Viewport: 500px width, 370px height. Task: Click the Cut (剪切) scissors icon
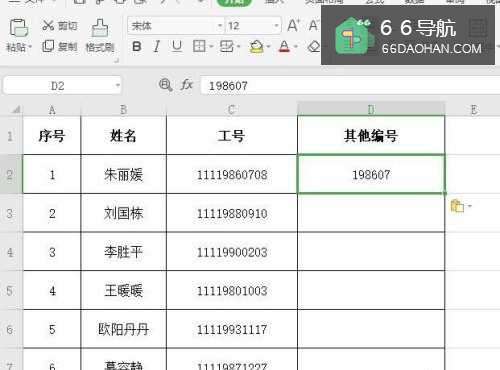[x=48, y=25]
